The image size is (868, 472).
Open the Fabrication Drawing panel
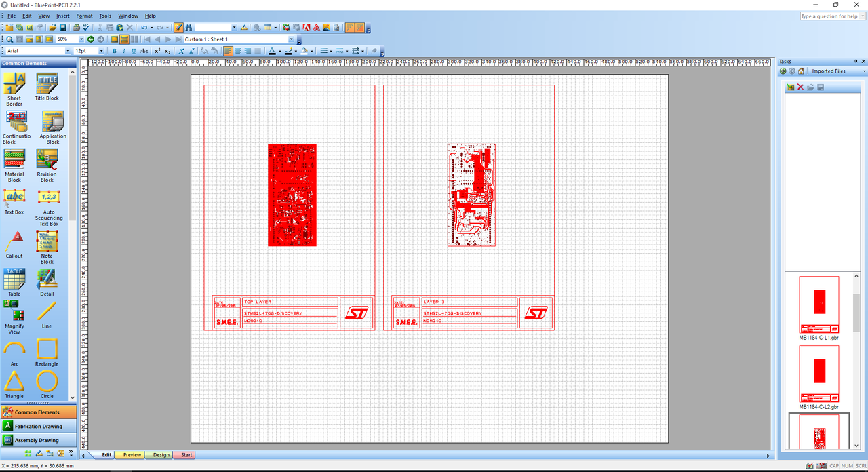(x=38, y=426)
